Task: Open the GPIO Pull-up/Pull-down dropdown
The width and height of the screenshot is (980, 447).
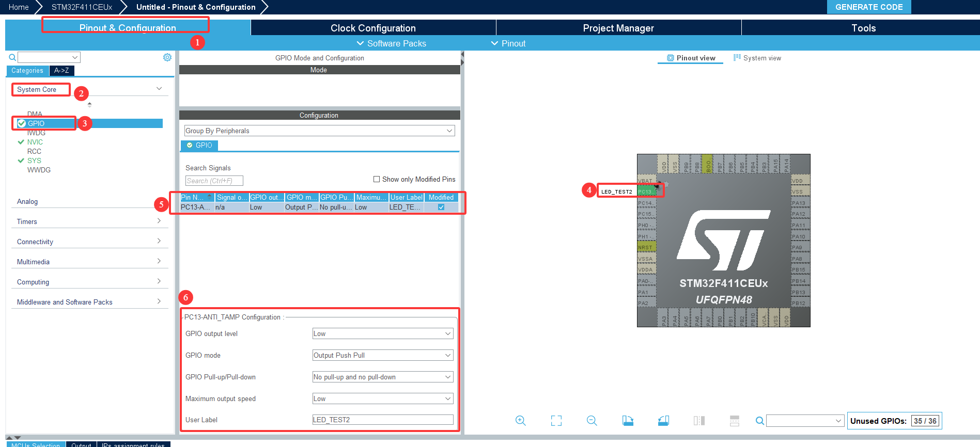Action: click(x=383, y=377)
